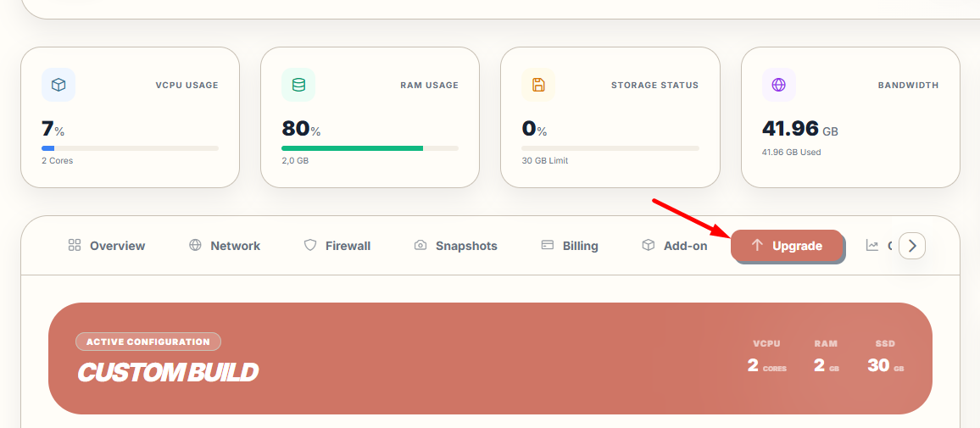Screen dimensions: 980x428
Task: Click the Add-on box icon
Action: (x=649, y=245)
